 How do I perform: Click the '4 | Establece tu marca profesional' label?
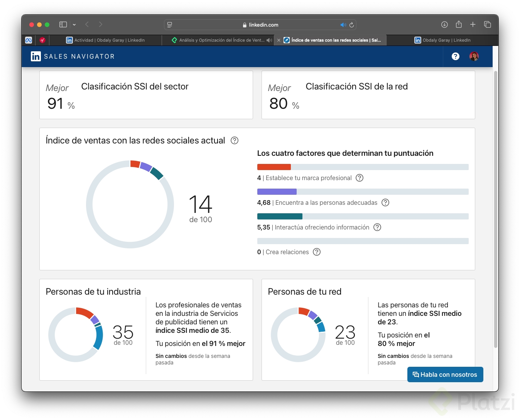[304, 178]
